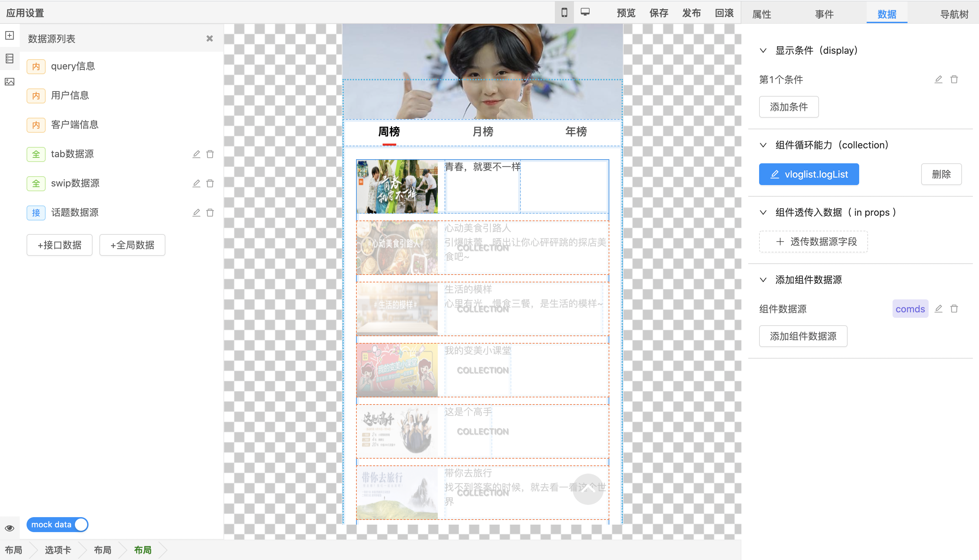Collapse the 显示条件 (display) section

coord(763,50)
